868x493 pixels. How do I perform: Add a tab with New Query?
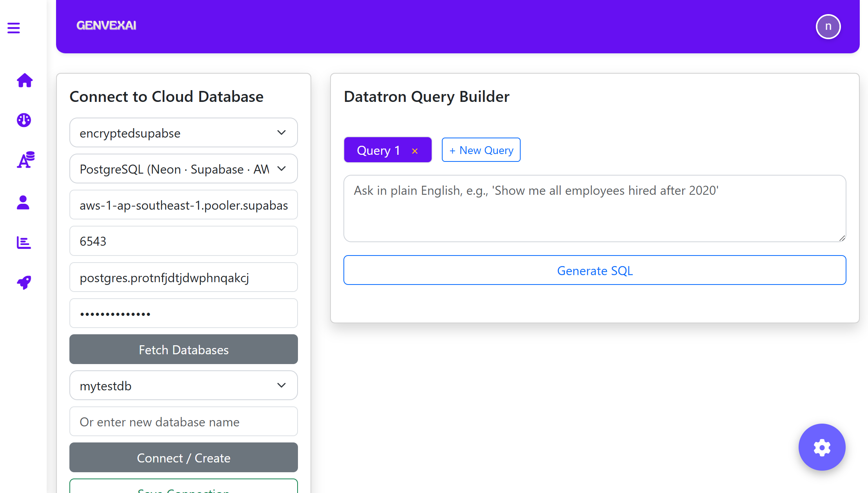(481, 150)
